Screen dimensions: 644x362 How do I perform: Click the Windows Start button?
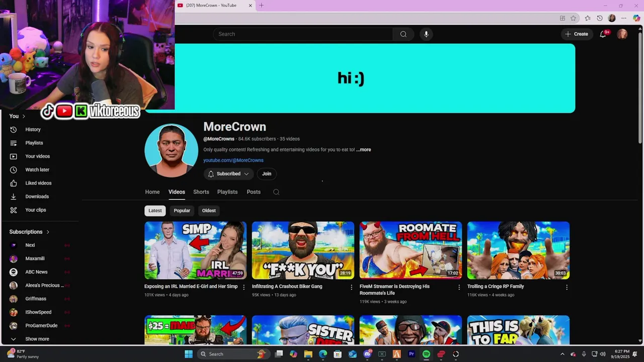click(189, 354)
